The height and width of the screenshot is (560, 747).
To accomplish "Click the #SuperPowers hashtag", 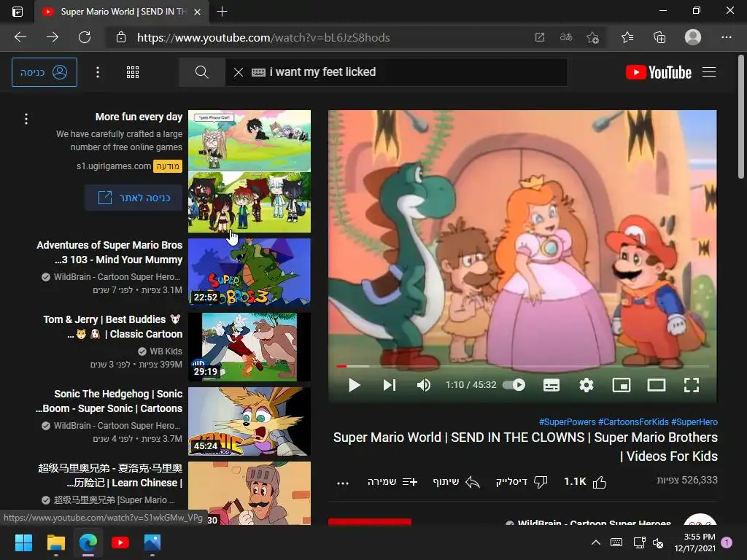I will coord(567,422).
